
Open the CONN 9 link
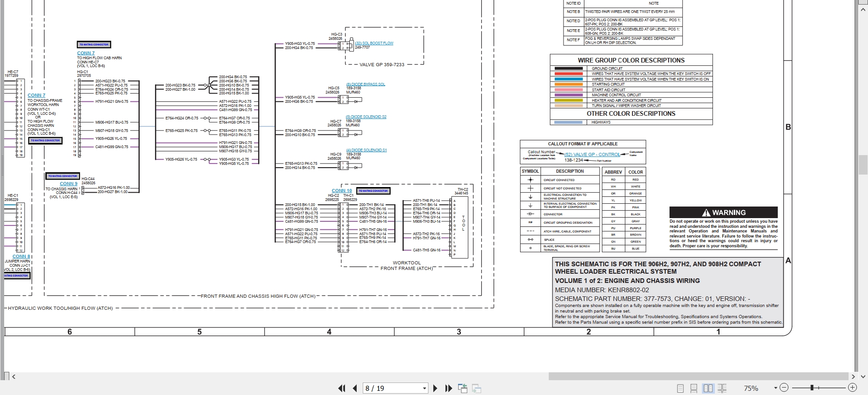tap(68, 184)
